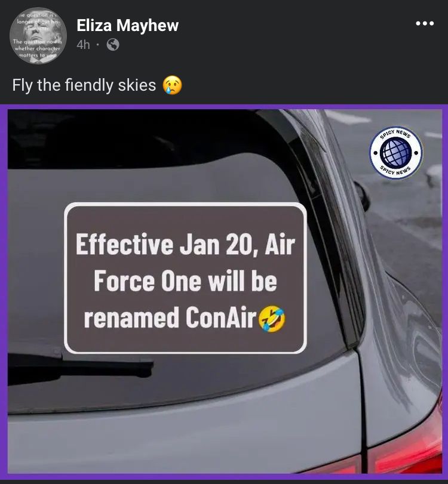This screenshot has height=484, width=448.
Task: Click the white road marking beside the logo
Action: pyautogui.click(x=348, y=117)
